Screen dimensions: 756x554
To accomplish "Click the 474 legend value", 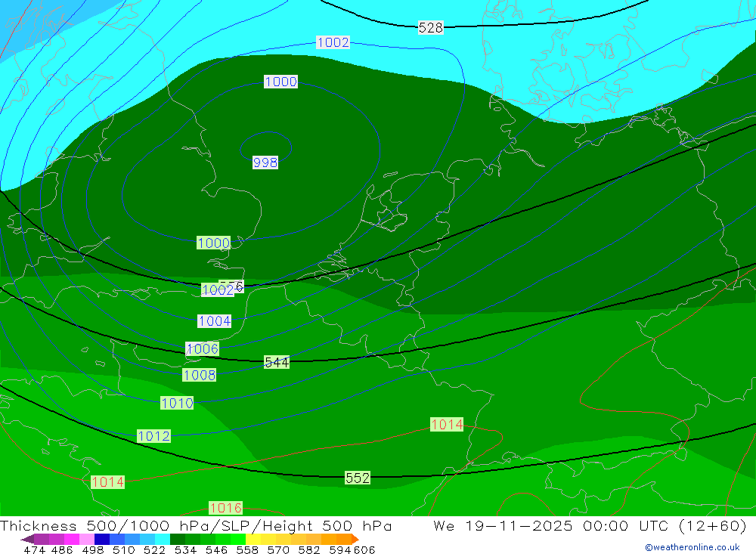I will 34,549.
